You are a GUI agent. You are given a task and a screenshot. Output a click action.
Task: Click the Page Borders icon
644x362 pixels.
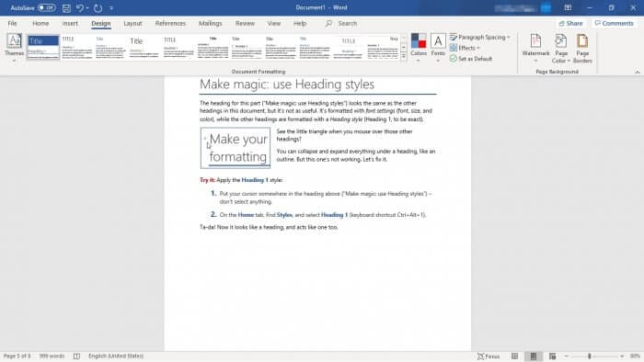[582, 48]
